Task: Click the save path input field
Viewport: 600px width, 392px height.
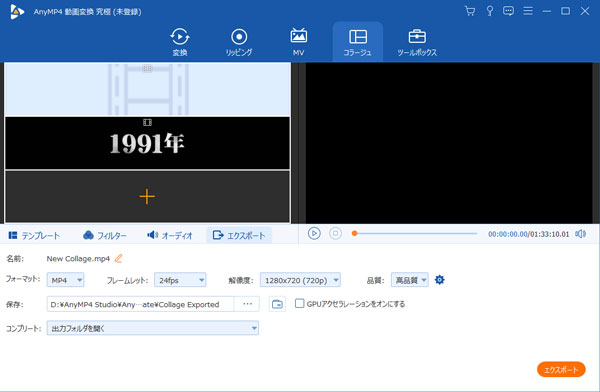Action: coord(140,304)
